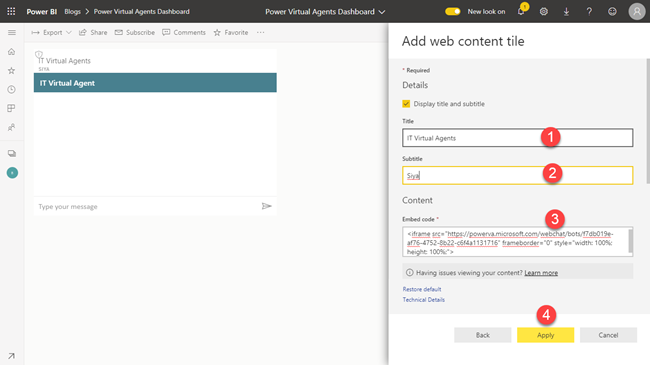
Task: Open Recent clock icon in sidebar
Action: click(x=12, y=90)
